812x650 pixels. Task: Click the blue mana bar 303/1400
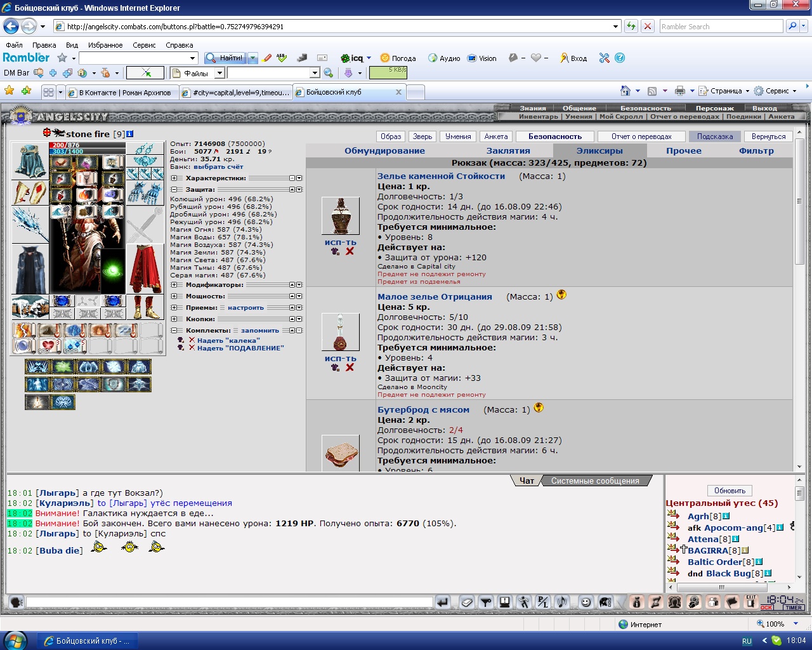(x=88, y=152)
